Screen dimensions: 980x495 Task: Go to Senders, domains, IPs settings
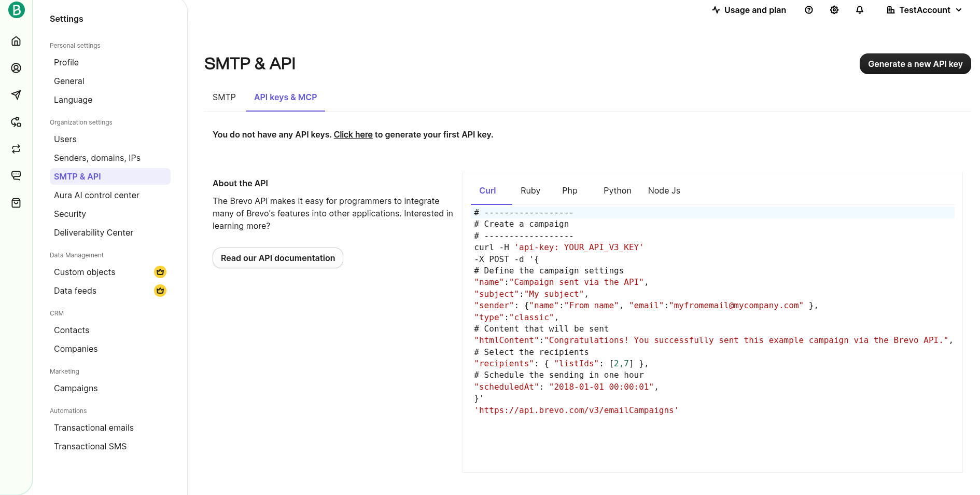point(97,158)
